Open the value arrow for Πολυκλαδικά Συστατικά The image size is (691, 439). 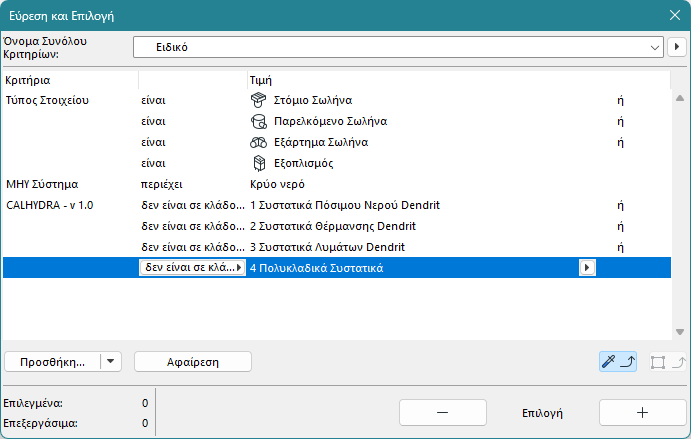587,268
